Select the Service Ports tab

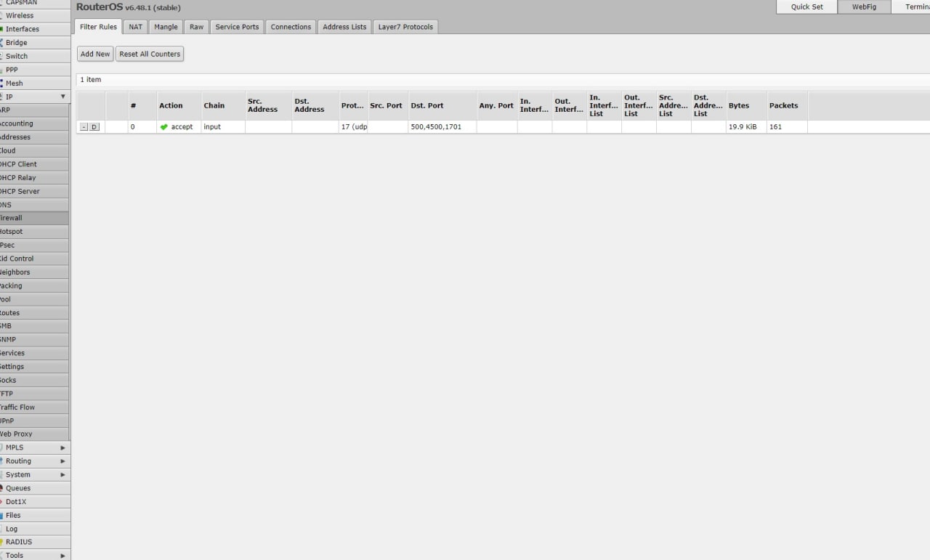(x=237, y=27)
